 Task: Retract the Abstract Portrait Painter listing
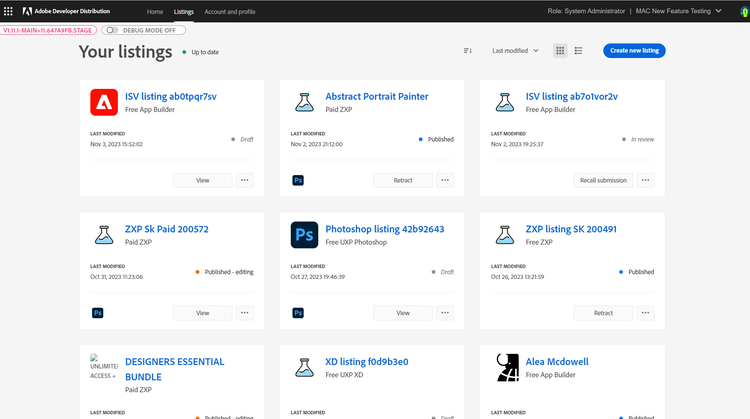point(403,180)
